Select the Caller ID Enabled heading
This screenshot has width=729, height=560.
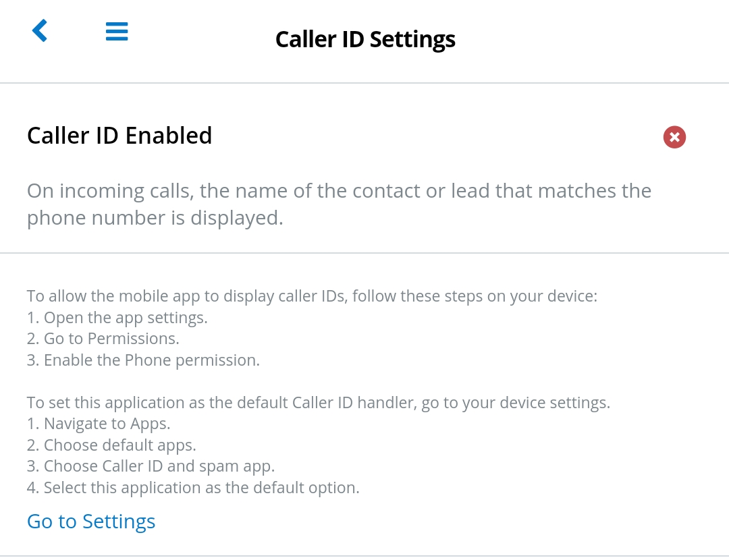pyautogui.click(x=119, y=135)
